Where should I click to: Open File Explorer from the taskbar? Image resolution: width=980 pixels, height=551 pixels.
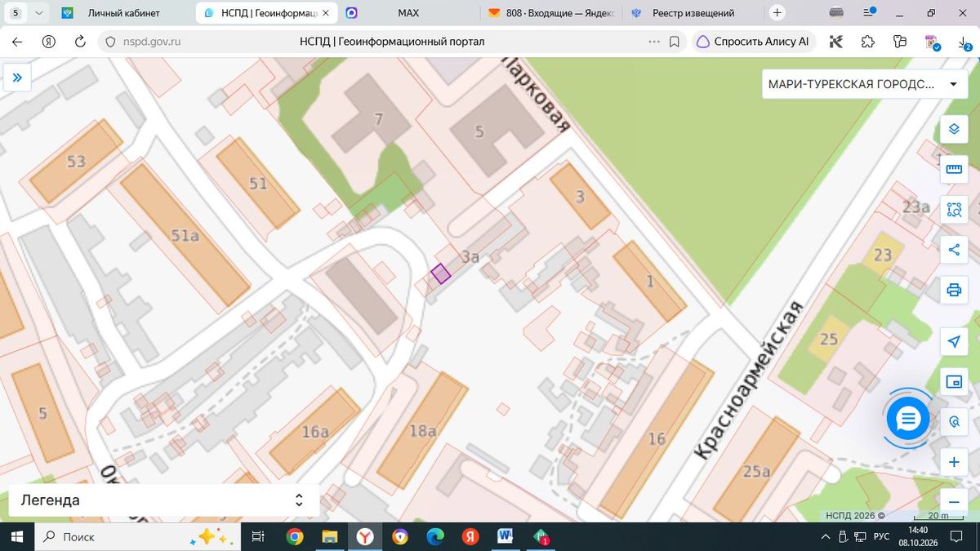pos(330,537)
